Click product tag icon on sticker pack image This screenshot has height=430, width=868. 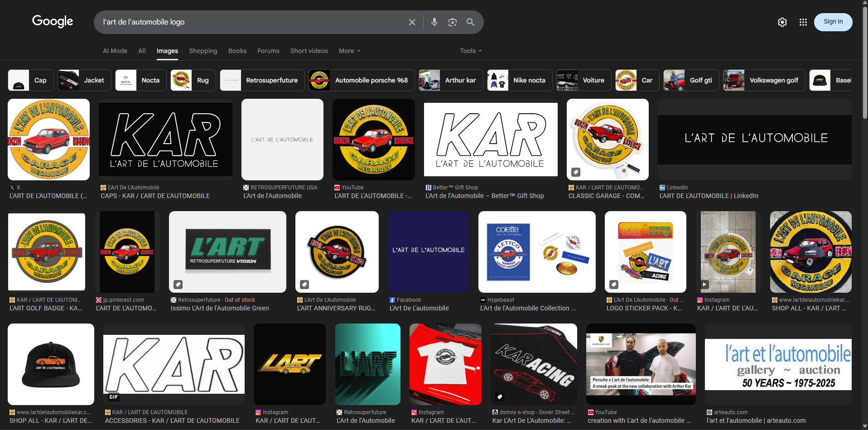[613, 285]
